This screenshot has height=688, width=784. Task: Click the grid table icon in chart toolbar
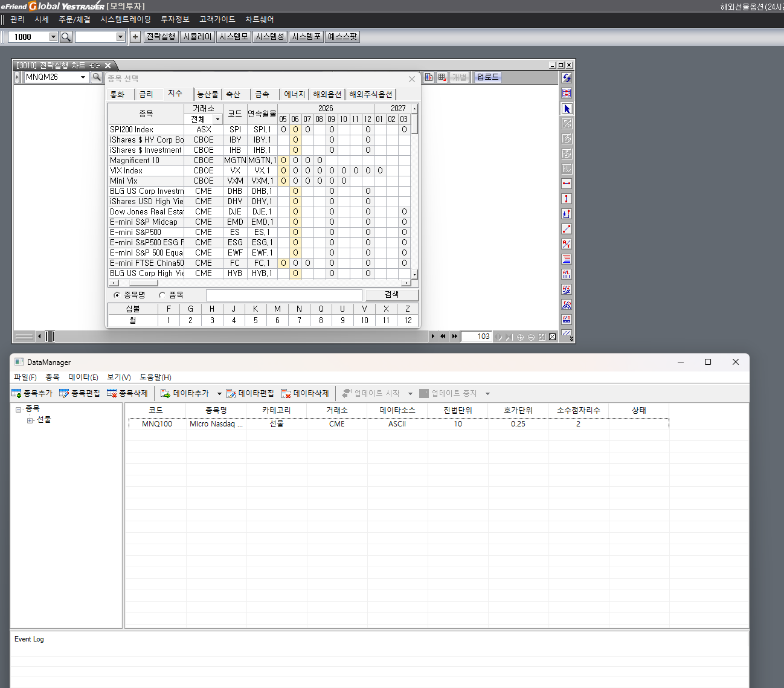pos(442,77)
